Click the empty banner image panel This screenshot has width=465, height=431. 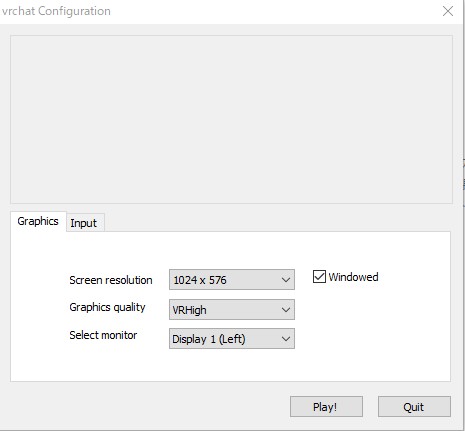pyautogui.click(x=231, y=119)
